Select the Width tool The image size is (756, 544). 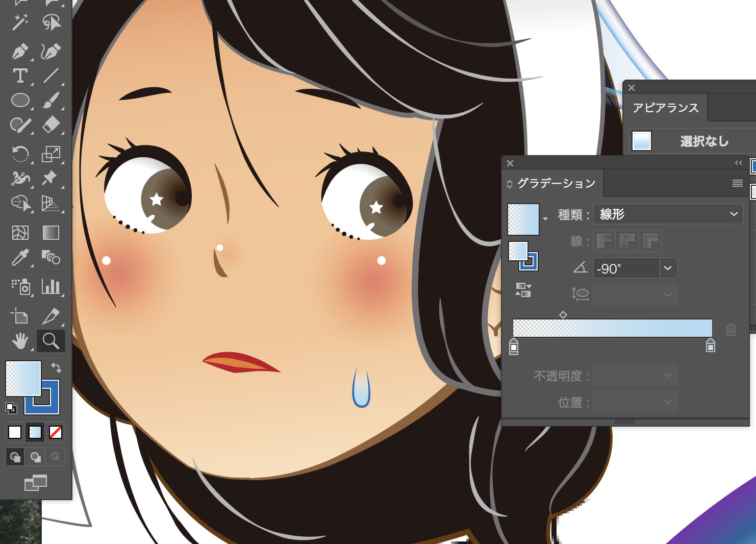(20, 178)
